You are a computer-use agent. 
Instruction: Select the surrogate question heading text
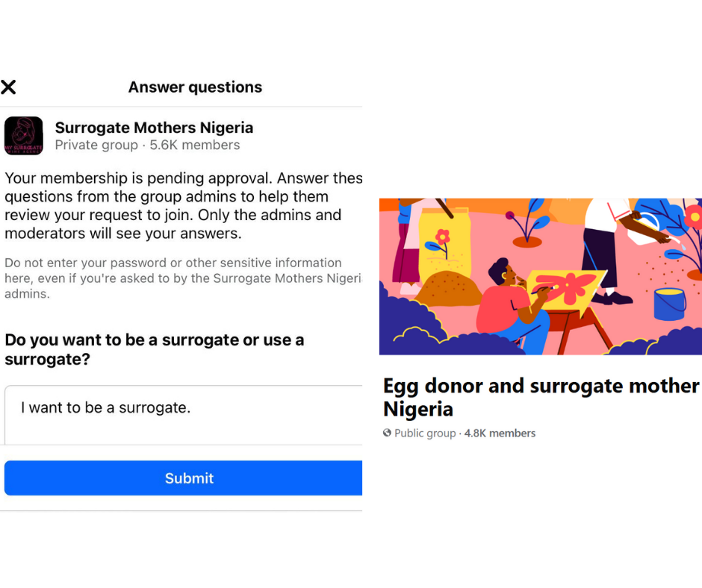(x=154, y=349)
